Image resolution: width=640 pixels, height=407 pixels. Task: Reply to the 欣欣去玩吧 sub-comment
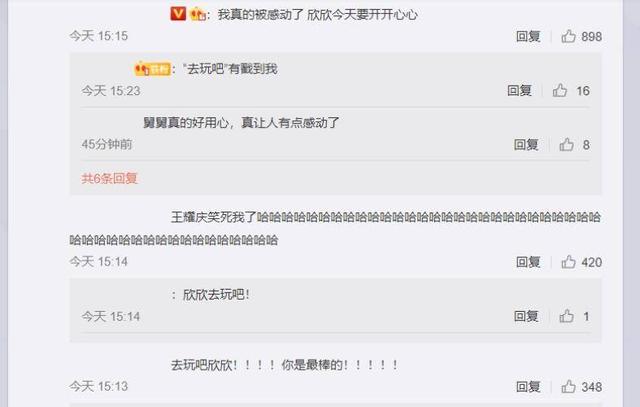pyautogui.click(x=526, y=316)
